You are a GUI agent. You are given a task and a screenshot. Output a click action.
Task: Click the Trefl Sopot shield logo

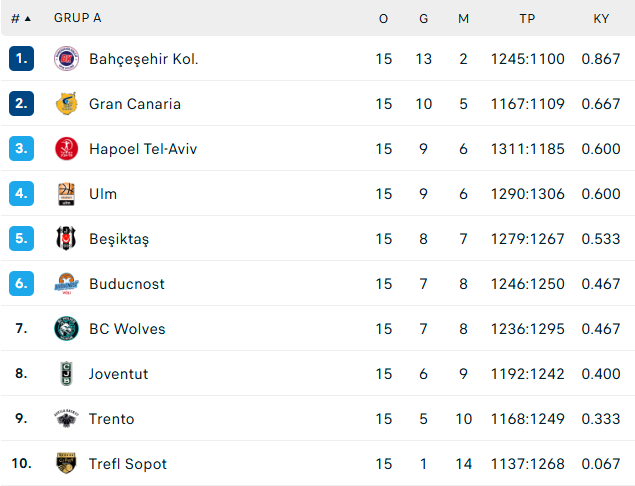[x=66, y=463]
